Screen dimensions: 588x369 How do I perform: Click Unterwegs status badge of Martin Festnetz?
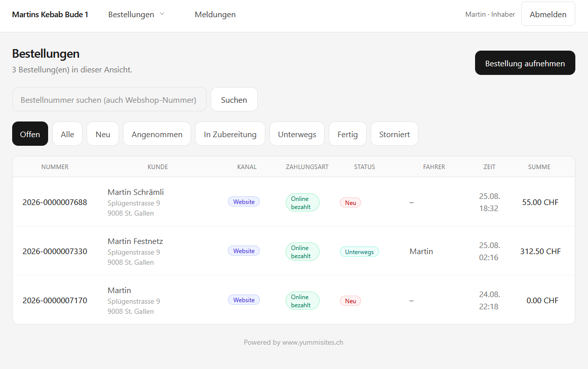[359, 252]
